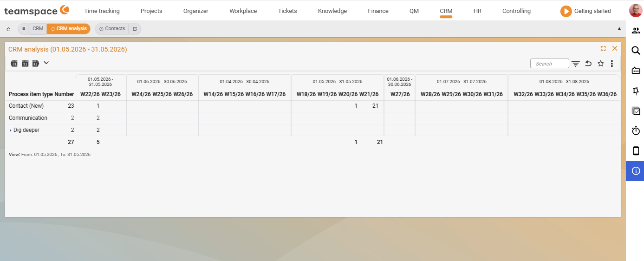The width and height of the screenshot is (644, 261).
Task: Open the user profile avatar
Action: coord(635,10)
